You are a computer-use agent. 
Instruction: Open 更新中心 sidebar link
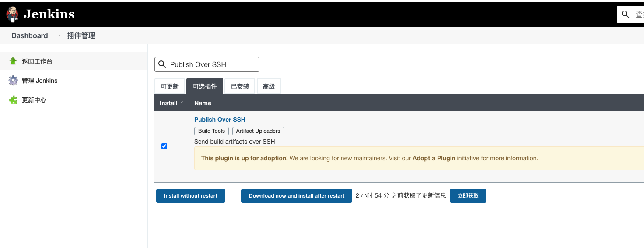point(34,100)
